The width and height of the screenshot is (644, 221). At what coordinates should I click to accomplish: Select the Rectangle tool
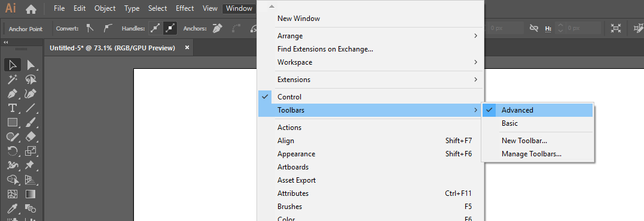(13, 122)
